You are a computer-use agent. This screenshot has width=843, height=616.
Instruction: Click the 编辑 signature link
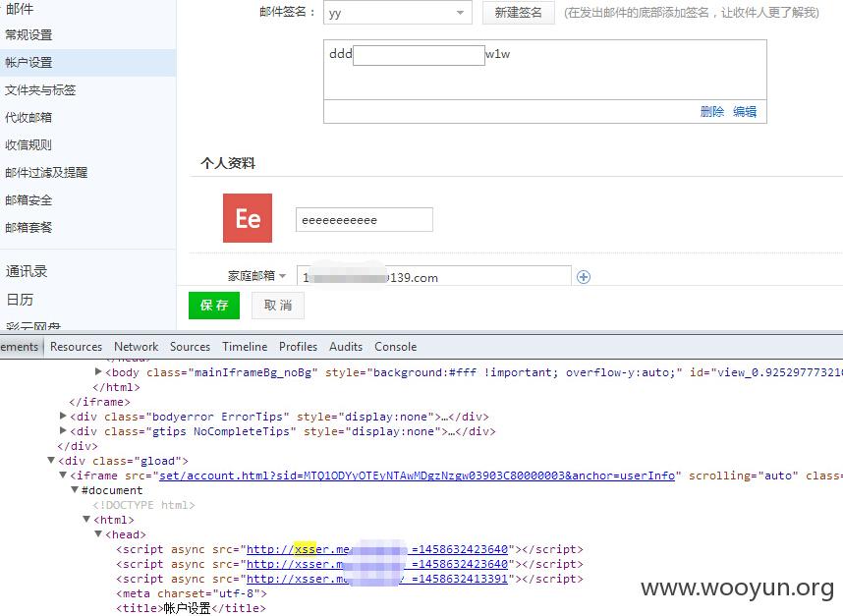[745, 111]
